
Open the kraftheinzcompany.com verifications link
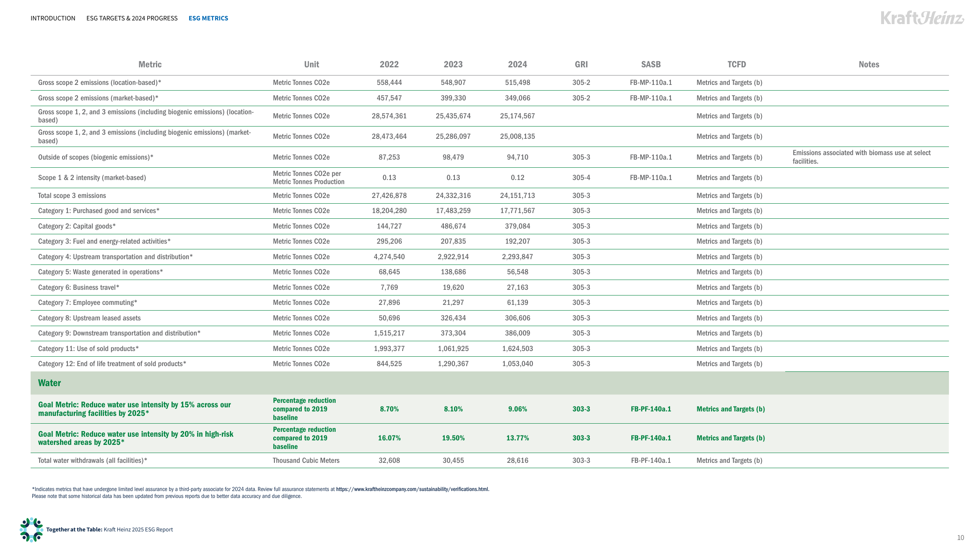[412, 489]
